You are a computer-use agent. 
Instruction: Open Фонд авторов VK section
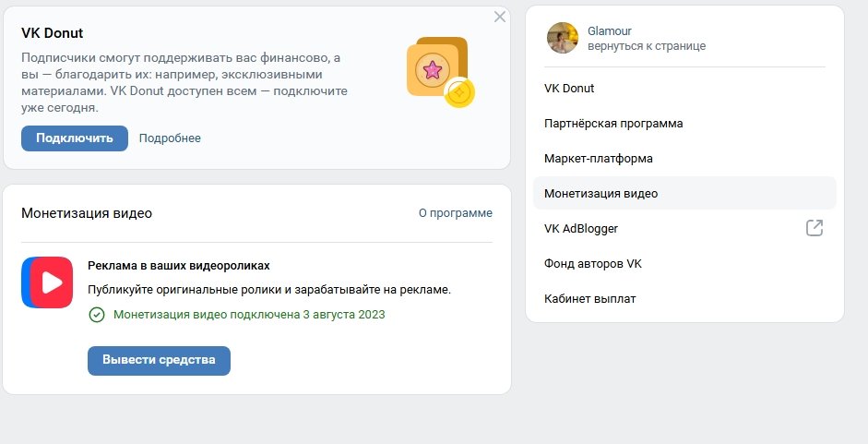pyautogui.click(x=592, y=264)
